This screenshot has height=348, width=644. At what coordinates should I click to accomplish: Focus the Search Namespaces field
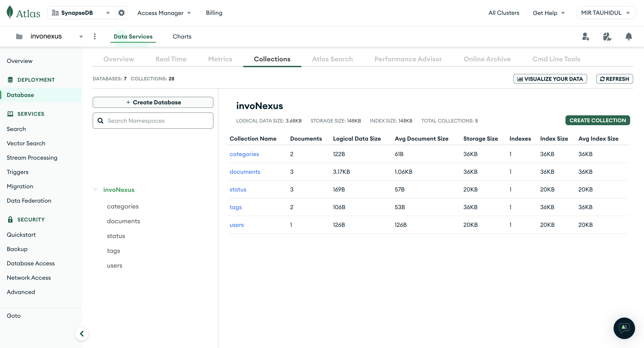click(x=153, y=120)
